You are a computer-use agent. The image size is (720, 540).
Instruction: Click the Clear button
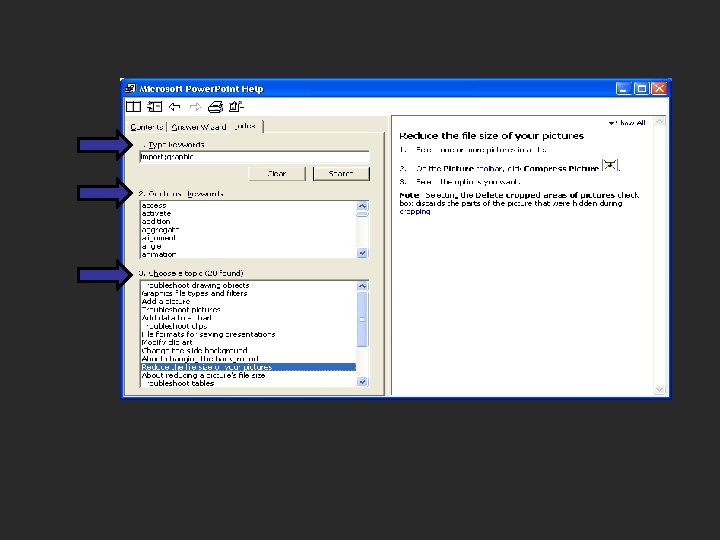click(x=277, y=174)
